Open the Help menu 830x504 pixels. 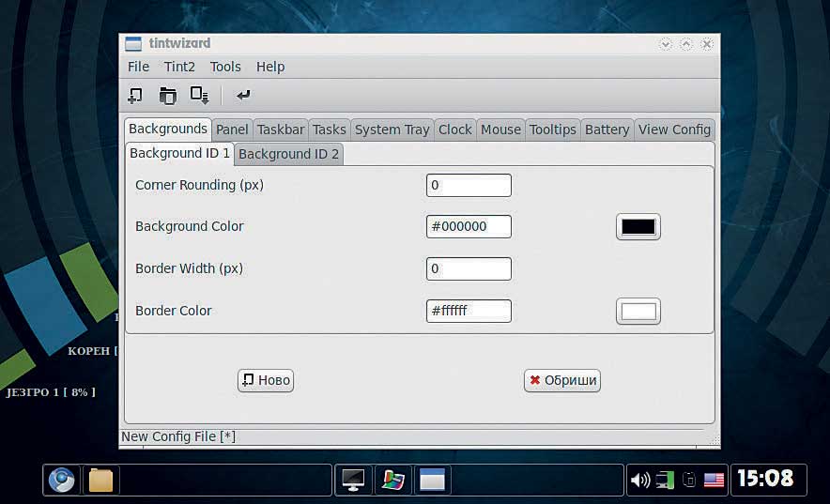click(270, 67)
